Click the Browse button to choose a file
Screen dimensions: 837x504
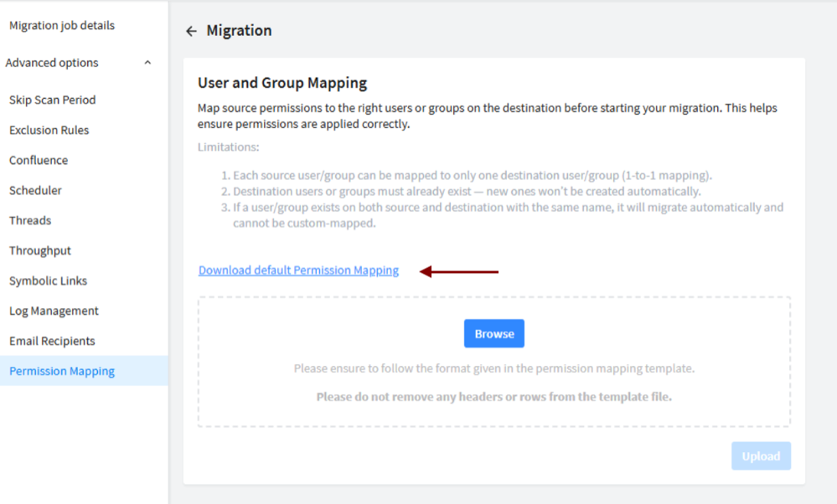(x=493, y=333)
